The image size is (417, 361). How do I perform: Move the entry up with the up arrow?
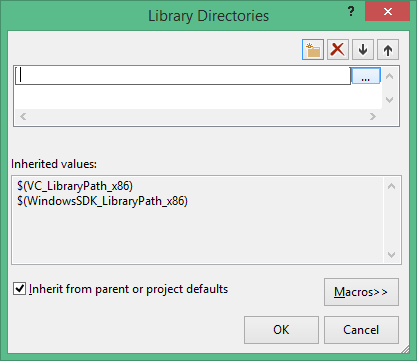[388, 50]
